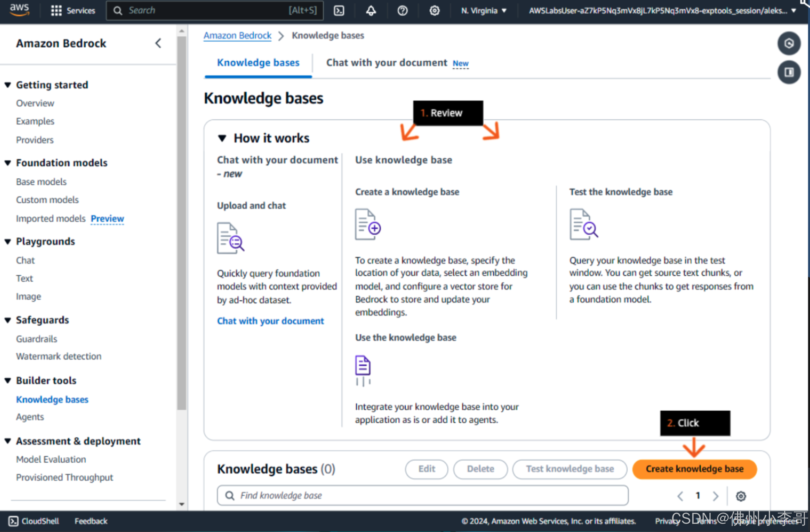Open Imported models in the sidebar
The width and height of the screenshot is (810, 532).
coord(51,218)
